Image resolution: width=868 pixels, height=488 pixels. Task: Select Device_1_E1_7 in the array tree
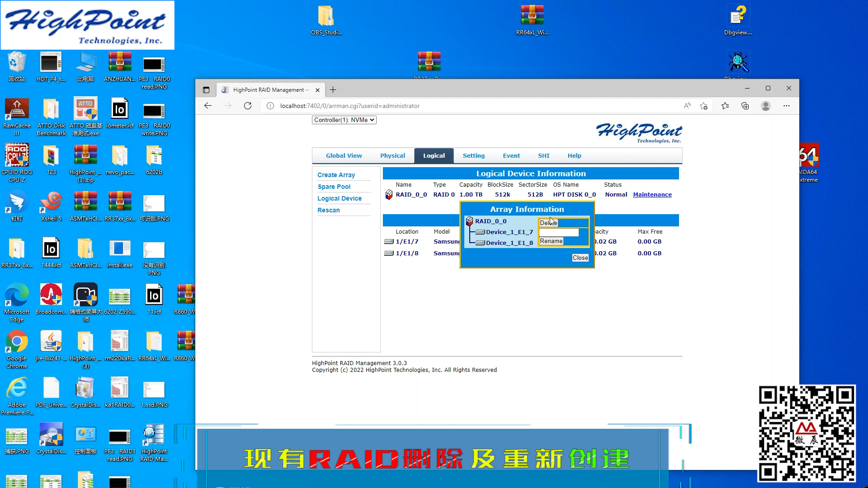[x=509, y=232]
